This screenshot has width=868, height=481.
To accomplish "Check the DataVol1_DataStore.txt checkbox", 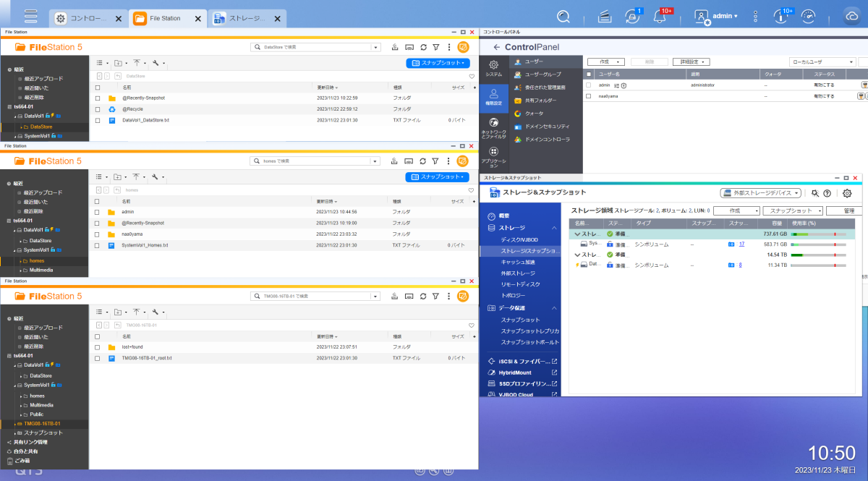I will click(x=98, y=120).
